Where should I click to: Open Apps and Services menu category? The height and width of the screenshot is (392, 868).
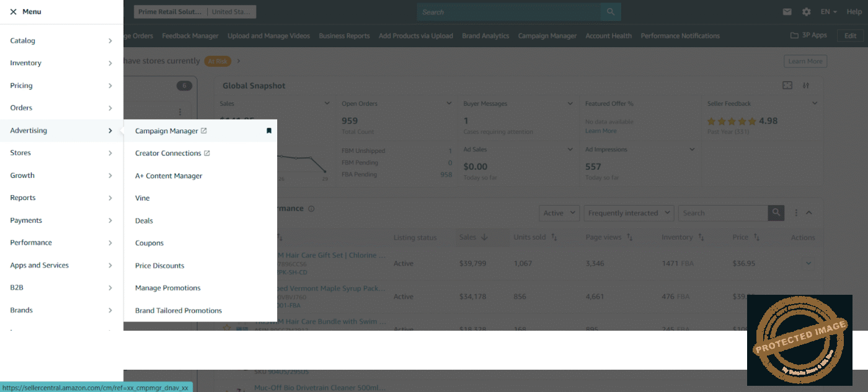point(61,265)
